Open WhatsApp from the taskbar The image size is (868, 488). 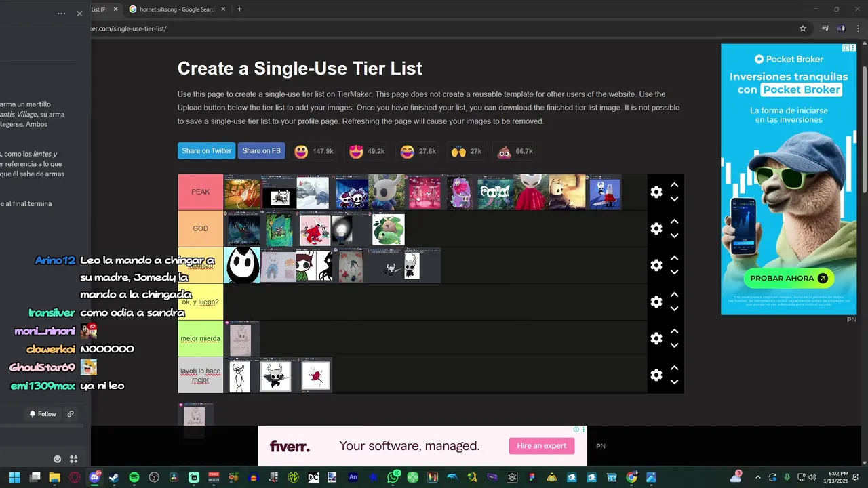tap(393, 477)
